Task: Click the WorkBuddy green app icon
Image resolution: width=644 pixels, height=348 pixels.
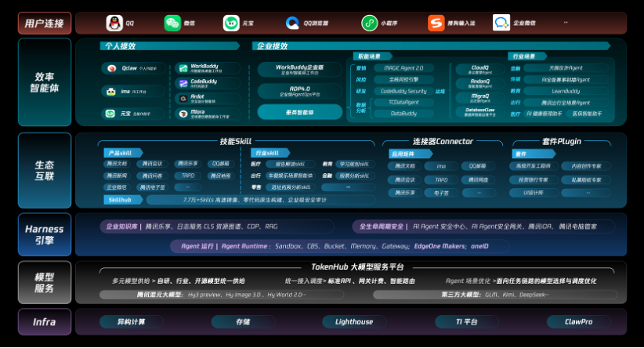Action: [x=183, y=68]
